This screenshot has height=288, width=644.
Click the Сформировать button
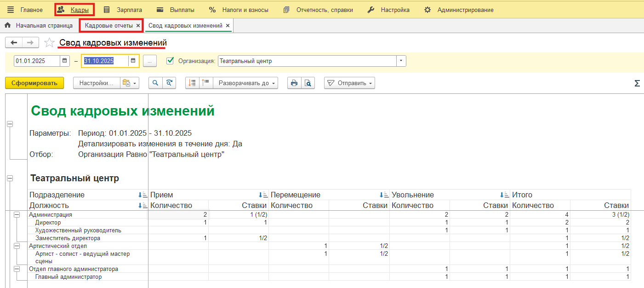[34, 83]
